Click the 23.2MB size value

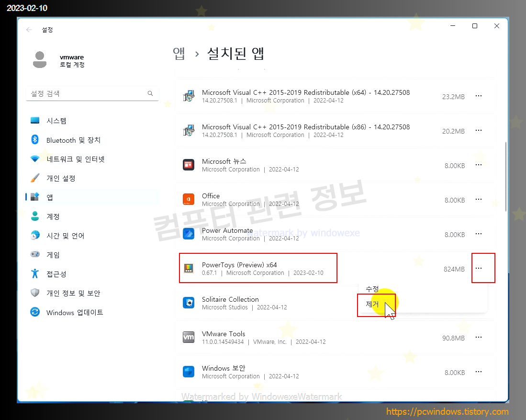(453, 97)
